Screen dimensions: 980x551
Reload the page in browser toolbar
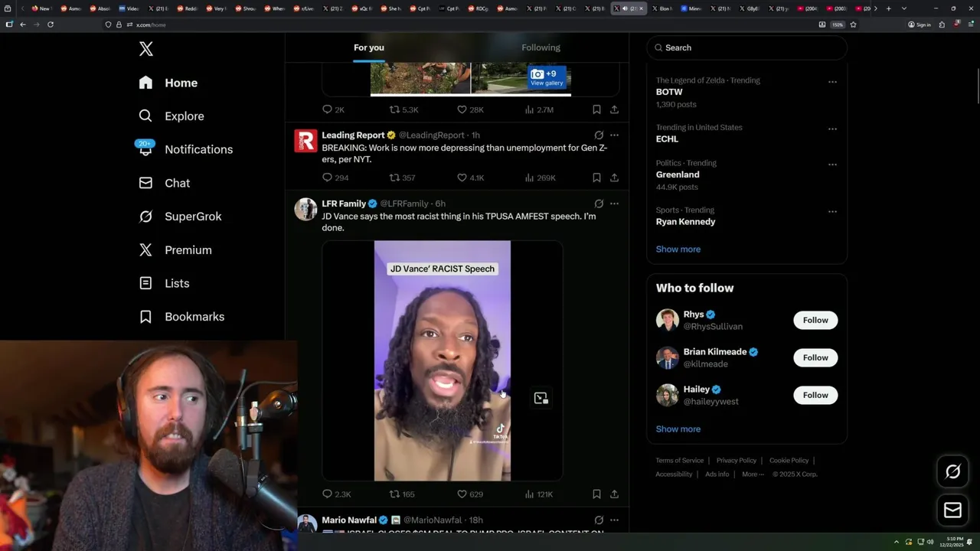pyautogui.click(x=51, y=24)
